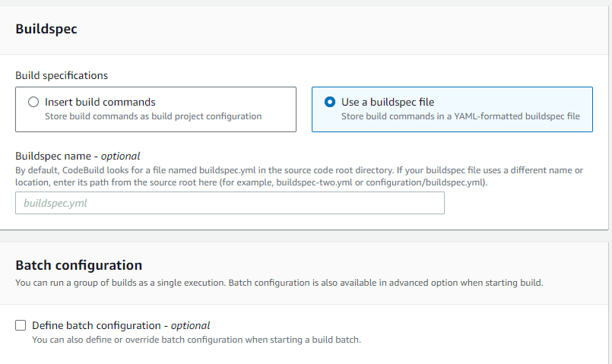Click the help text mentioning configuration/buildspec.yml
The image size is (612, 364).
pos(300,176)
